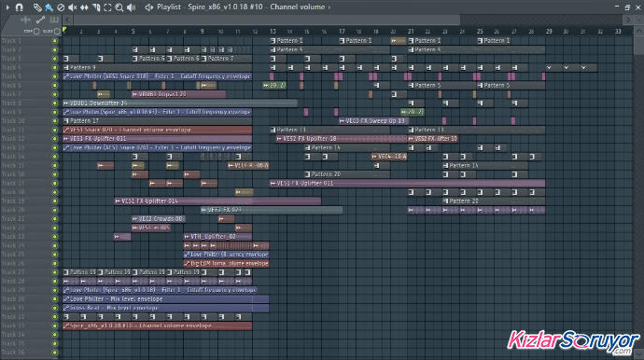Viewport: 644px width, 360px height.
Task: Select the Playback speaker tool
Action: 132,7
